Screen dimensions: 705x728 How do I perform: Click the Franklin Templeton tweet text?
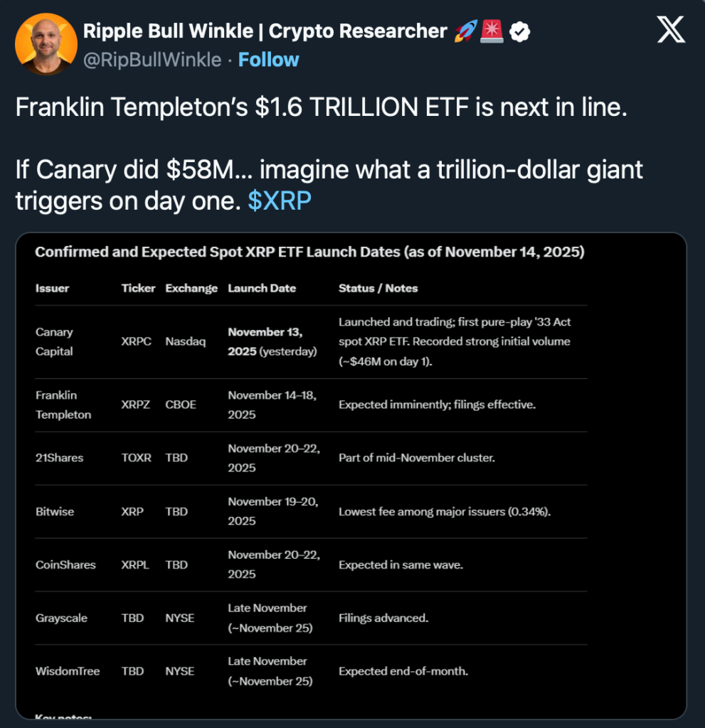(x=321, y=108)
